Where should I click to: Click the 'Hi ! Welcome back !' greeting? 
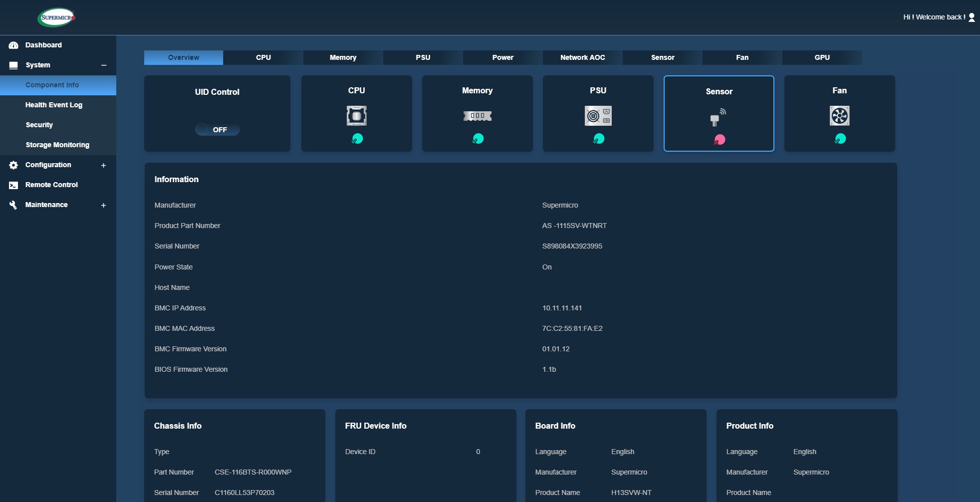(934, 17)
